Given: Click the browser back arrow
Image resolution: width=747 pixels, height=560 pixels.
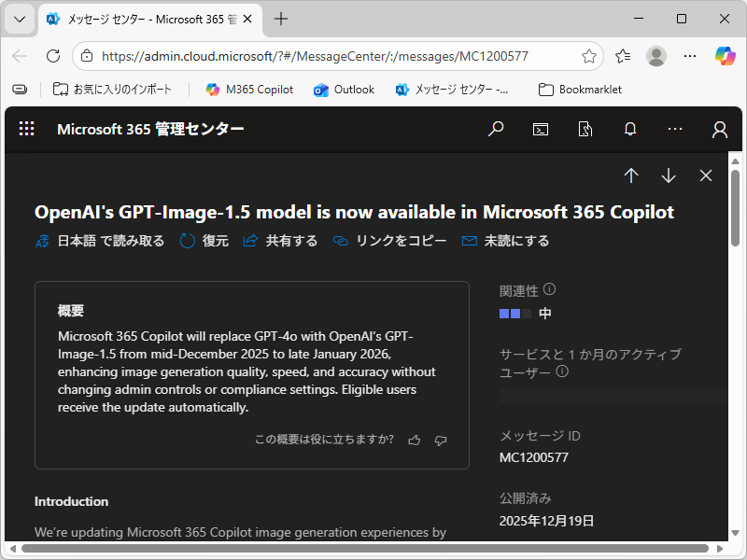Looking at the screenshot, I should (20, 56).
